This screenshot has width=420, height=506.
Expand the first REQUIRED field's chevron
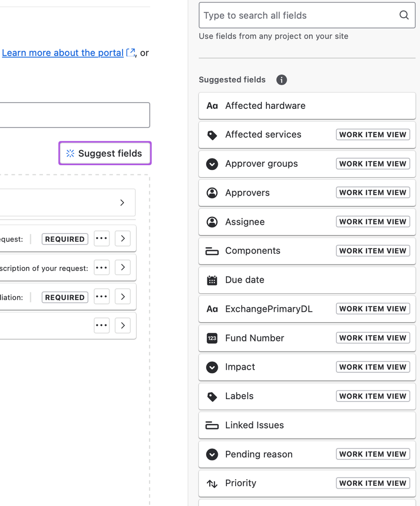coord(123,239)
